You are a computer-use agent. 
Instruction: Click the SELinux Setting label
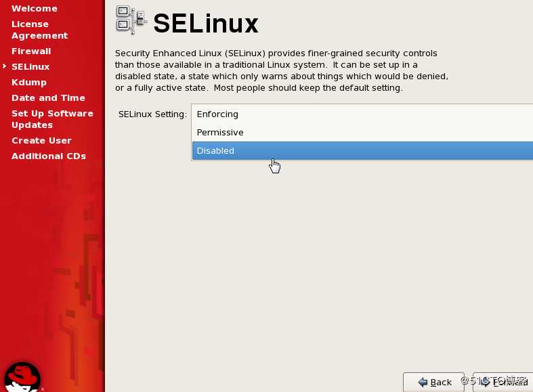pos(152,114)
